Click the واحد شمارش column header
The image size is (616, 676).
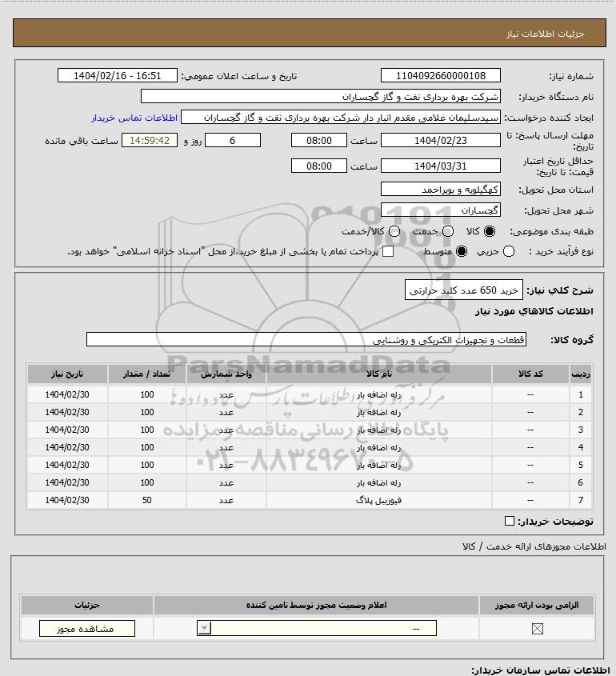pos(226,374)
